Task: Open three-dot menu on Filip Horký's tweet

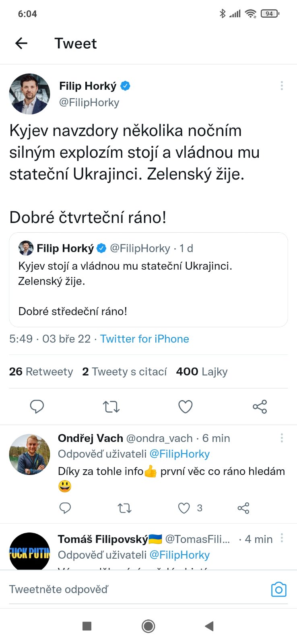Action: coord(282,86)
